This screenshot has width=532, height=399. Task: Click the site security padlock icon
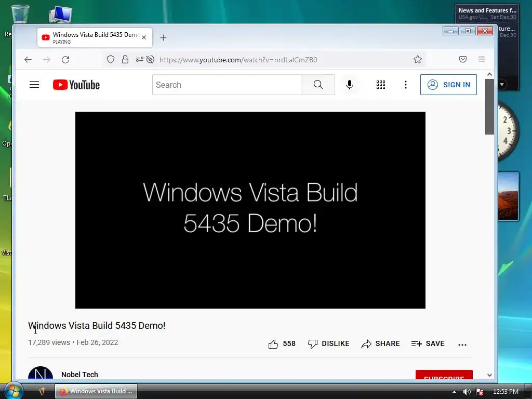[x=125, y=59]
